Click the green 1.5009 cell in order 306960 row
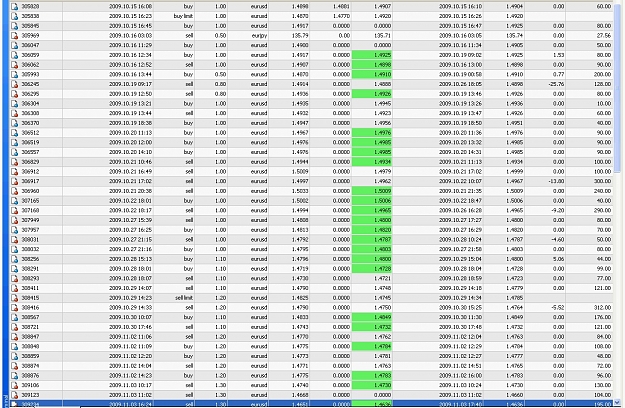625x408 pixels. coord(372,191)
